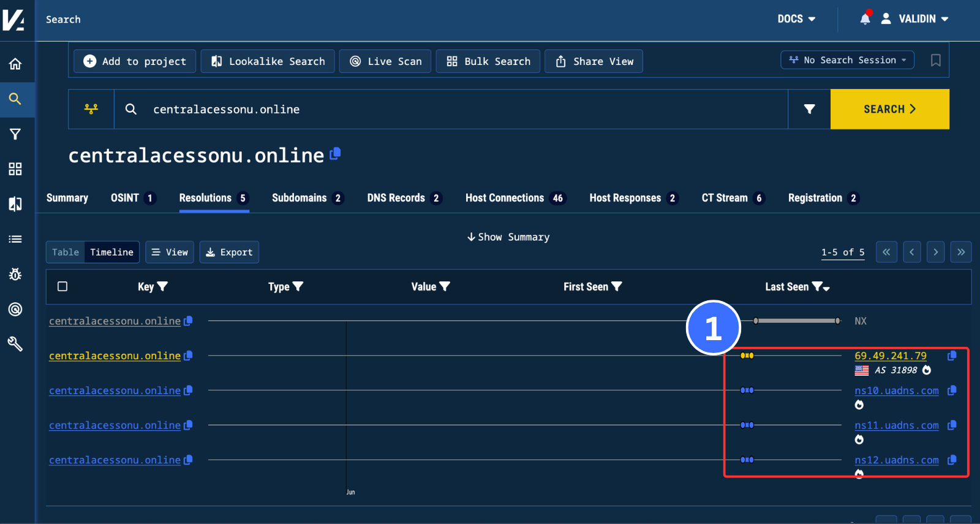Screen dimensions: 980x524
Task: Open the Summary tab
Action: click(x=67, y=198)
